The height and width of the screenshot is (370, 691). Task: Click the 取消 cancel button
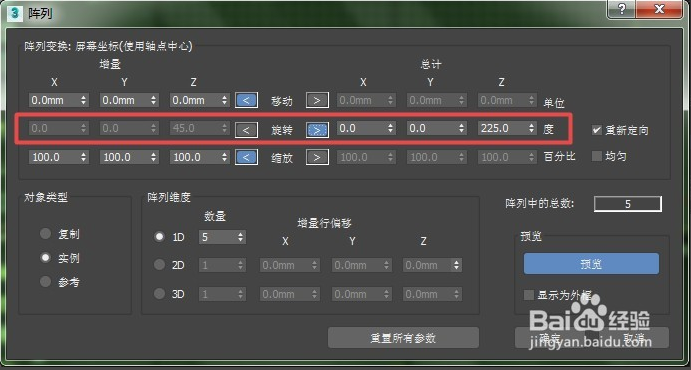point(633,338)
